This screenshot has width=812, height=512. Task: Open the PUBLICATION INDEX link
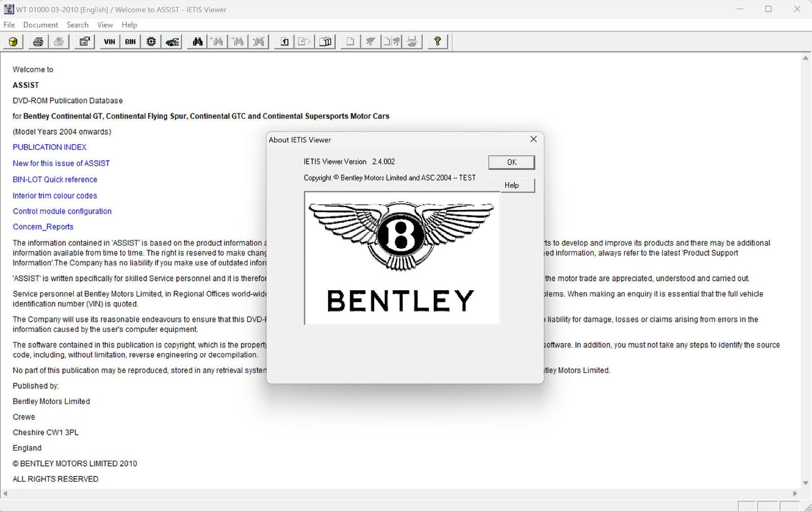point(49,147)
